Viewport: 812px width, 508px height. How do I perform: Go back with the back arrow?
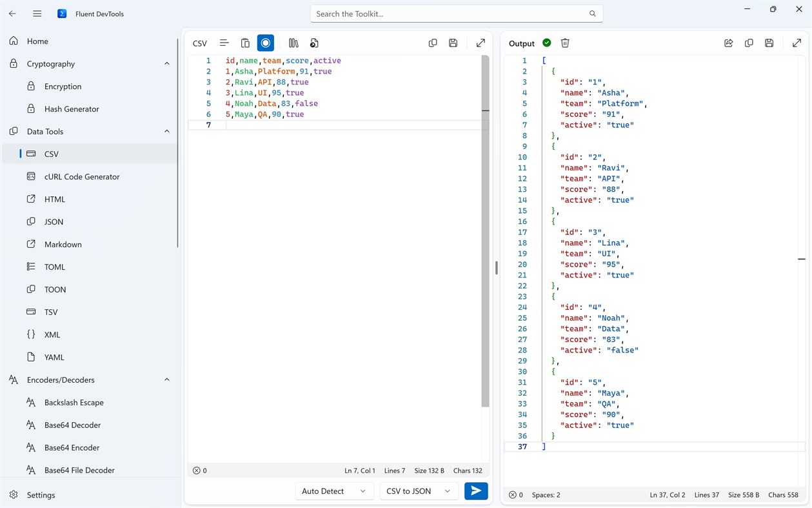click(12, 14)
